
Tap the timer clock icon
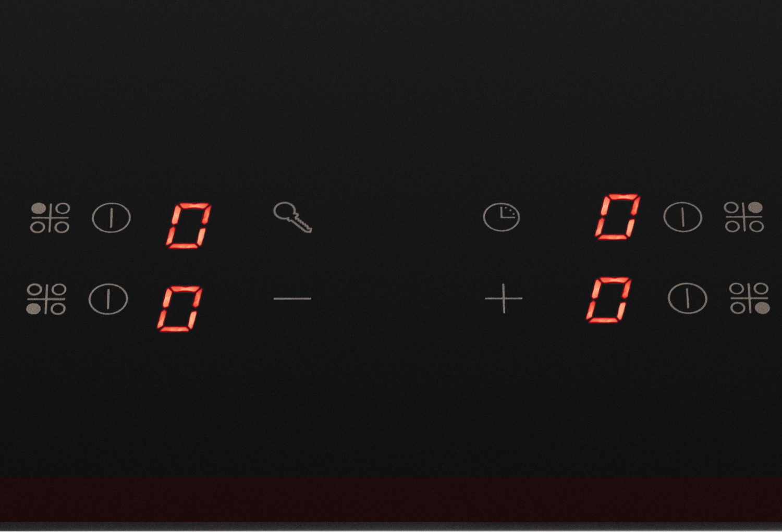(x=502, y=217)
